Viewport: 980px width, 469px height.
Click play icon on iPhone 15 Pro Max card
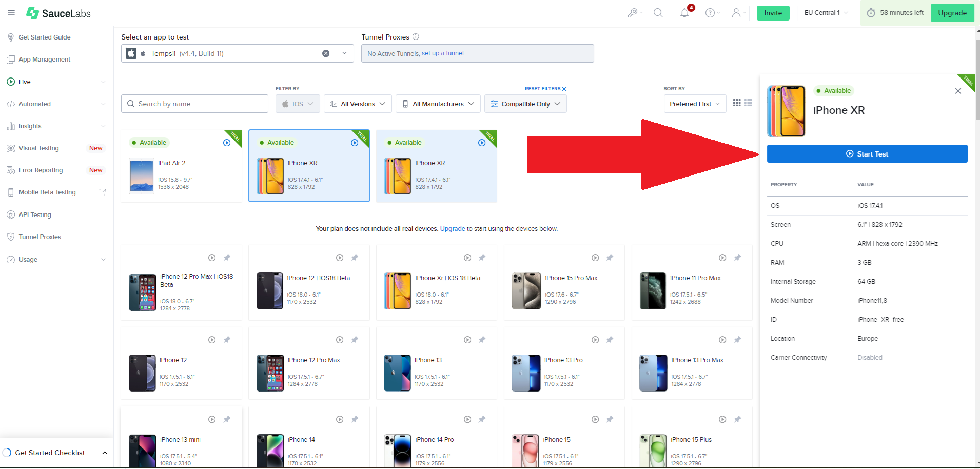(595, 258)
